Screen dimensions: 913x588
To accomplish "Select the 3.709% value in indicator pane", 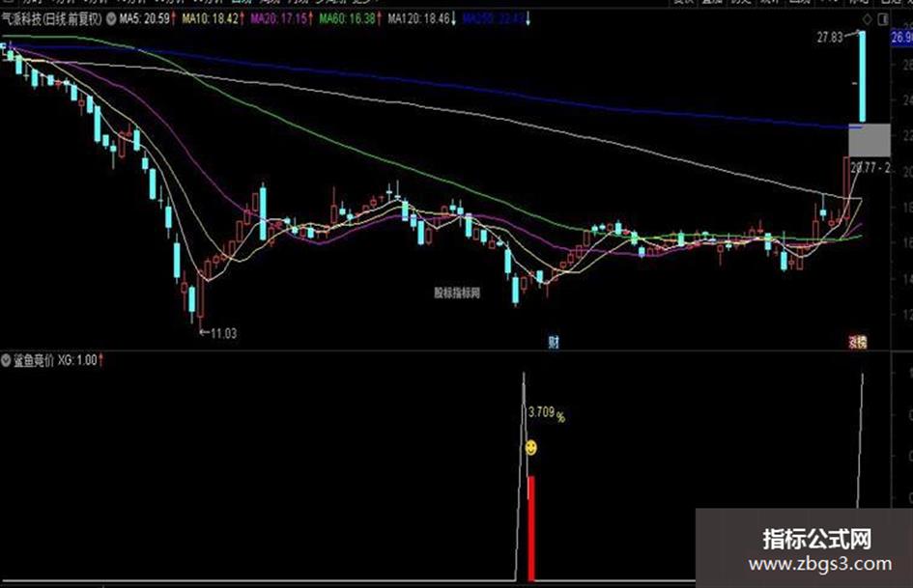I will coord(546,413).
